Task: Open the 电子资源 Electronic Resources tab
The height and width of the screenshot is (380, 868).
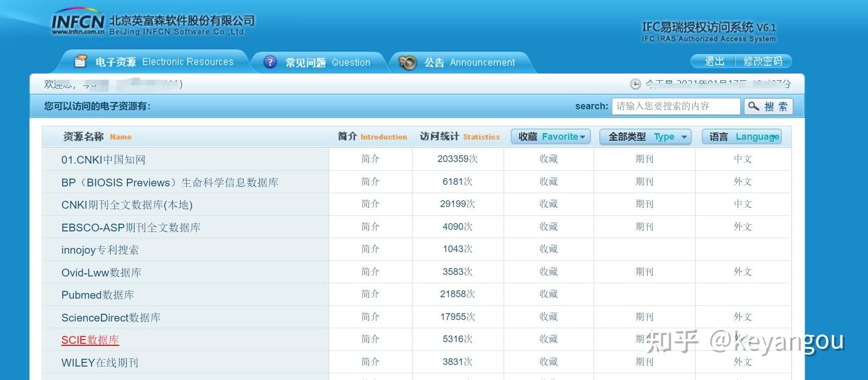Action: point(153,62)
